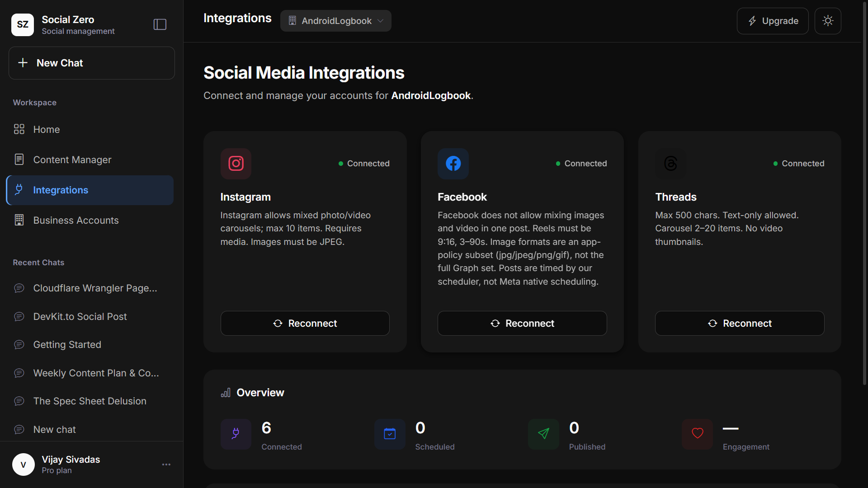
Task: Click the Facebook logo icon
Action: (x=453, y=164)
